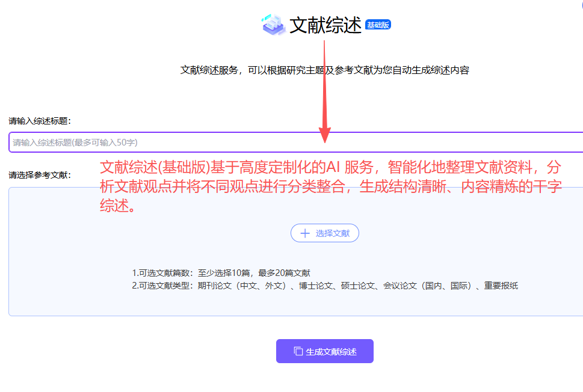583x392 pixels.
Task: Click the 文献综述 page title text
Action: tap(325, 25)
